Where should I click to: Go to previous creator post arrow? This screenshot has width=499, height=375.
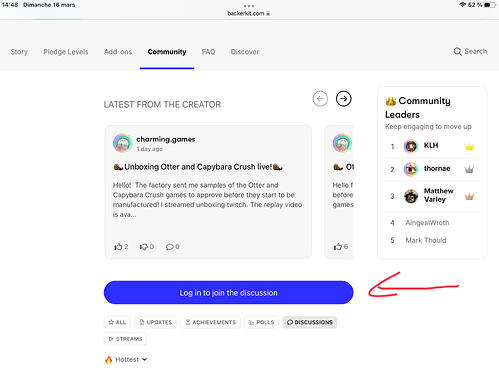point(320,99)
